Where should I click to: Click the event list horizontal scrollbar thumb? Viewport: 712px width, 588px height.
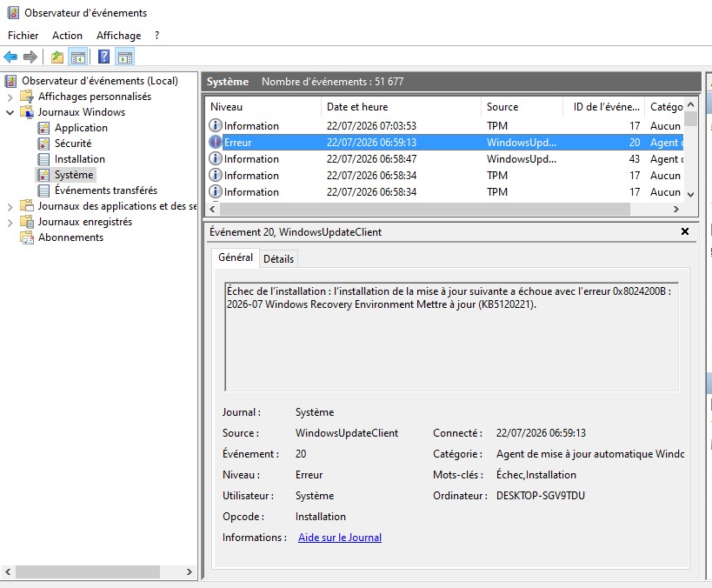click(425, 209)
